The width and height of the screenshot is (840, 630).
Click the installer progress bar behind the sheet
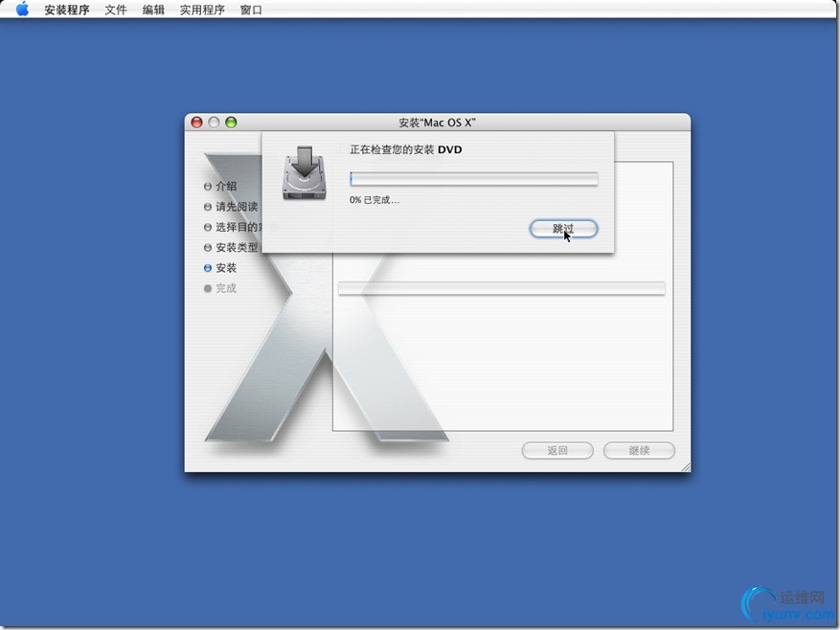tap(502, 289)
